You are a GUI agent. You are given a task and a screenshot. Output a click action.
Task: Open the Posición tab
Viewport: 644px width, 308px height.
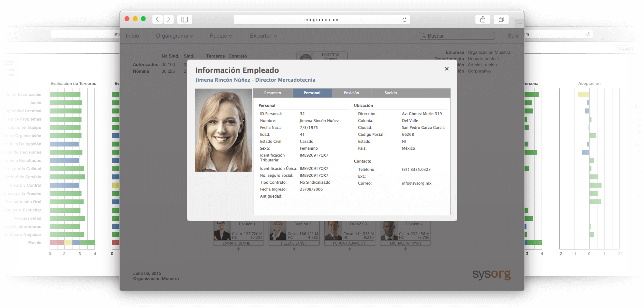(x=351, y=93)
